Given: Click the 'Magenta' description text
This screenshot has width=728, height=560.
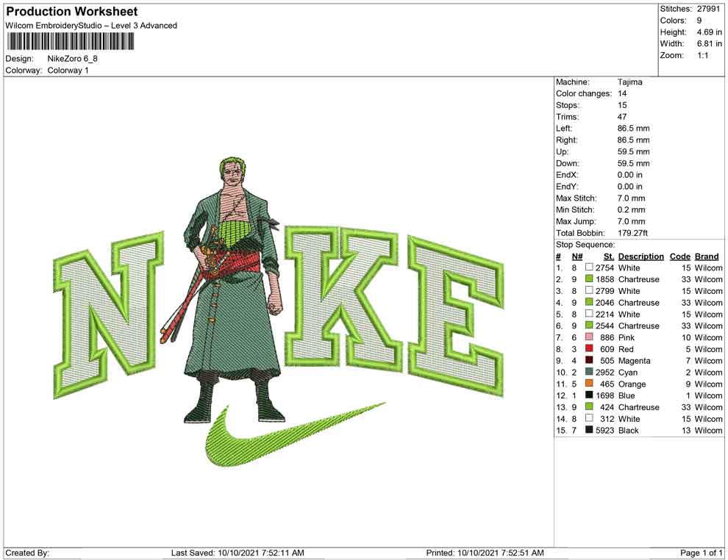Looking at the screenshot, I should pyautogui.click(x=634, y=361).
